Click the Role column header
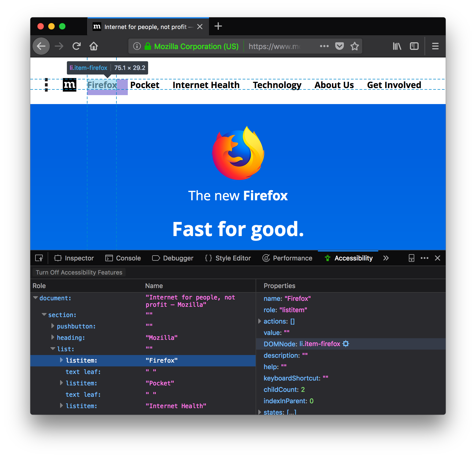The width and height of the screenshot is (476, 458). tap(39, 286)
